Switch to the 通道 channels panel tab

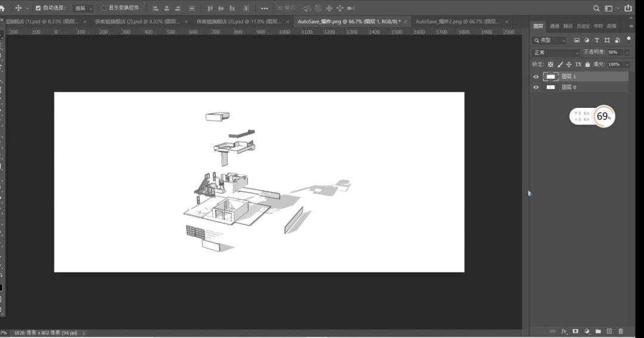[x=555, y=26]
